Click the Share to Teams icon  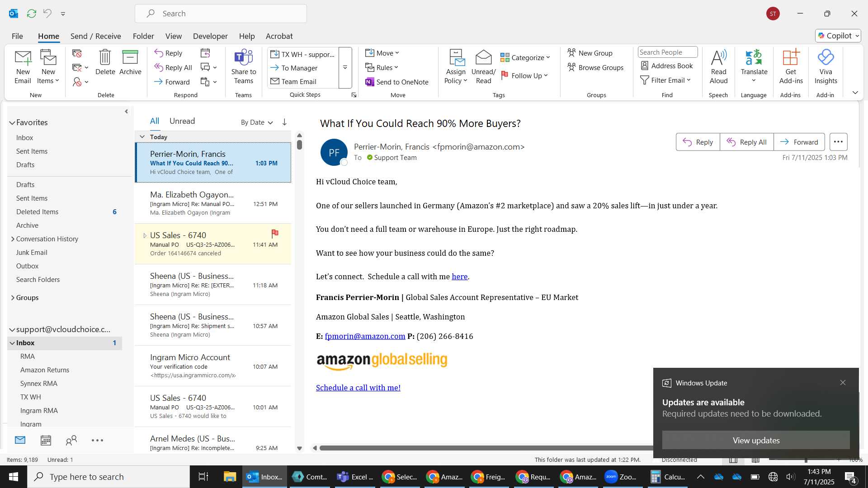pos(244,58)
